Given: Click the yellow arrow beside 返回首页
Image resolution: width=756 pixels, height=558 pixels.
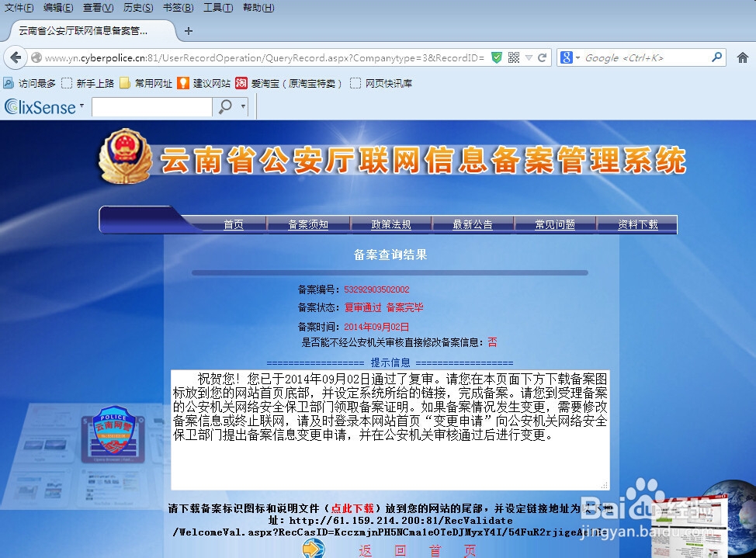Looking at the screenshot, I should 313,549.
